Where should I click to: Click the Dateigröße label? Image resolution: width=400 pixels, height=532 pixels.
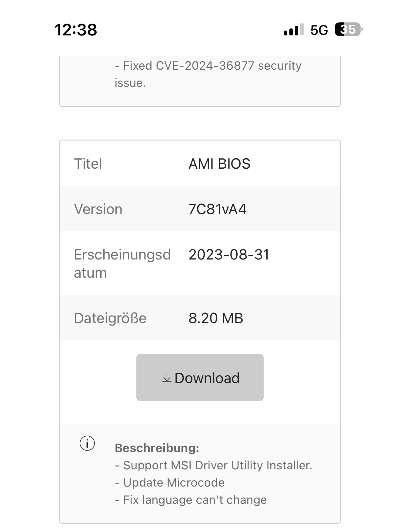tap(110, 318)
